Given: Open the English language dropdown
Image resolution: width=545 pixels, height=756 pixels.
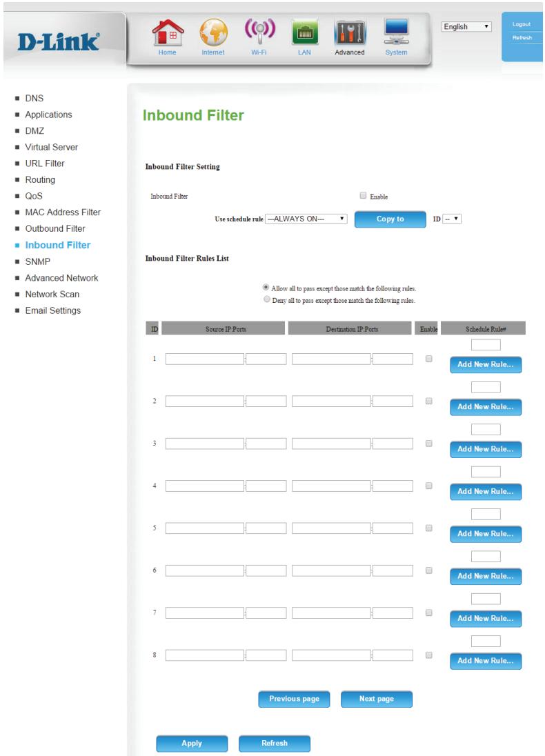Looking at the screenshot, I should click(x=466, y=26).
